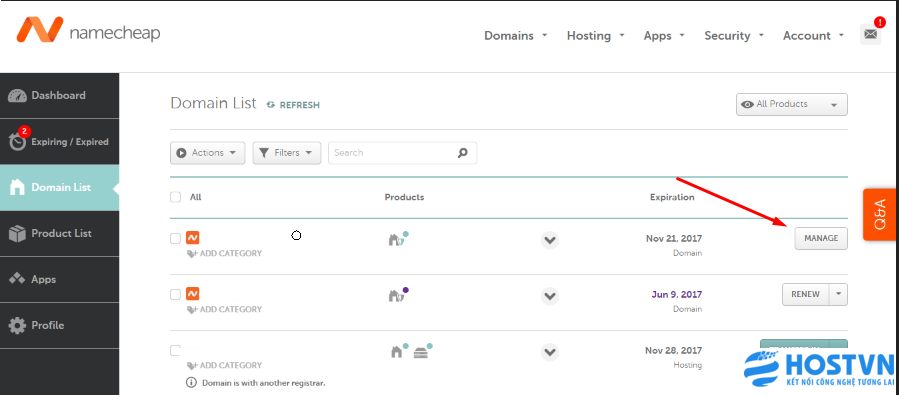
Task: Tick the checkbox for Nov 21, 2017 domain
Action: click(x=175, y=238)
